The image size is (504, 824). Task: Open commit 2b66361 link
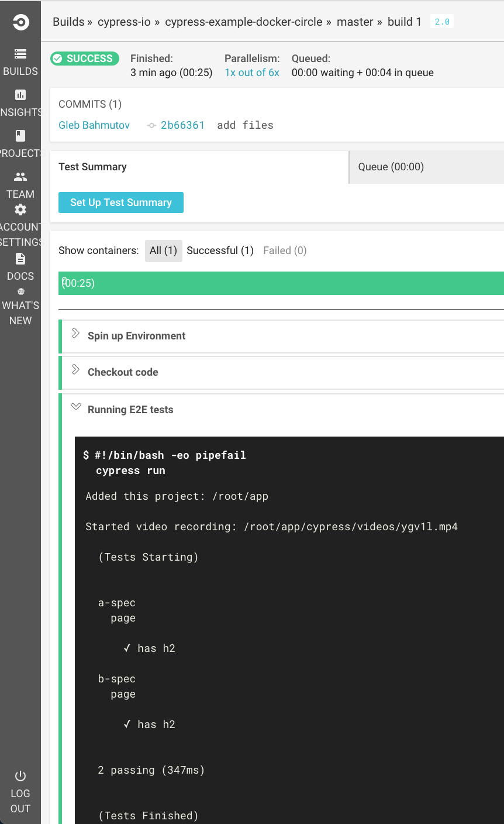click(x=182, y=125)
